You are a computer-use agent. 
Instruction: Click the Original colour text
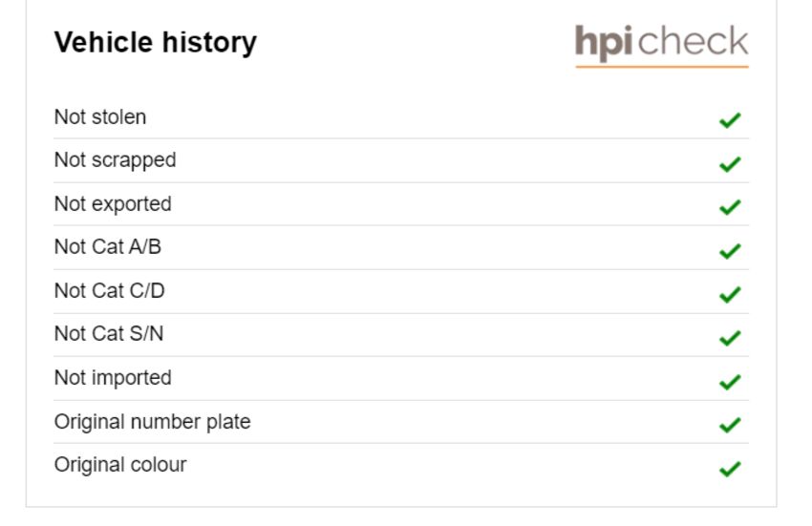pyautogui.click(x=120, y=465)
